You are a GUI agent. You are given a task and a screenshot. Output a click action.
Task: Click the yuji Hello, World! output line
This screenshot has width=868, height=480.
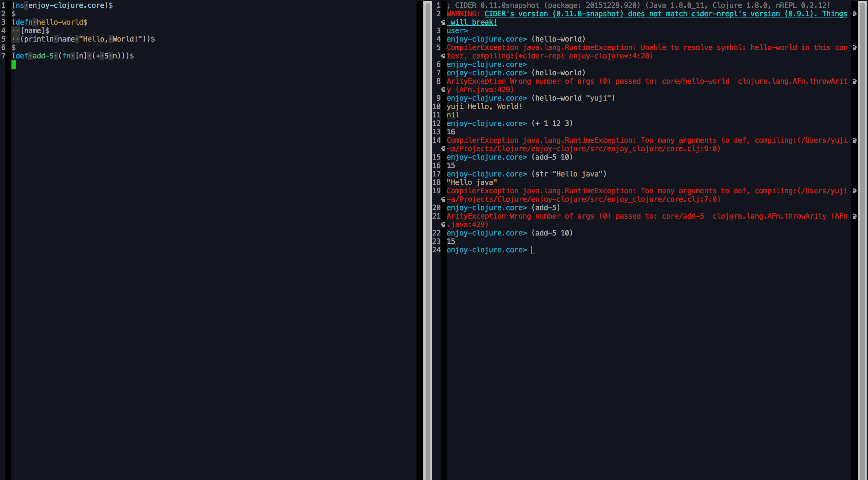[x=484, y=106]
